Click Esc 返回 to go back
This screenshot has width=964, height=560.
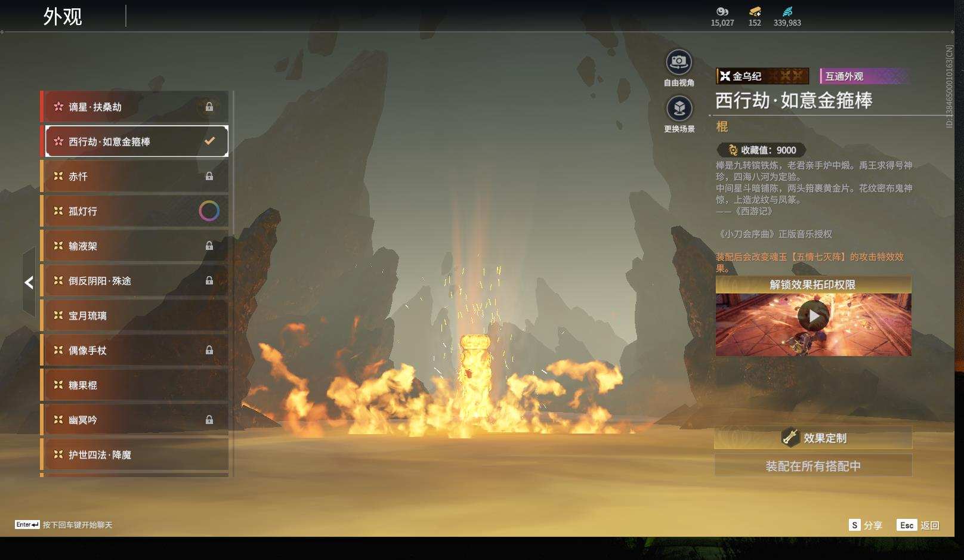(918, 525)
